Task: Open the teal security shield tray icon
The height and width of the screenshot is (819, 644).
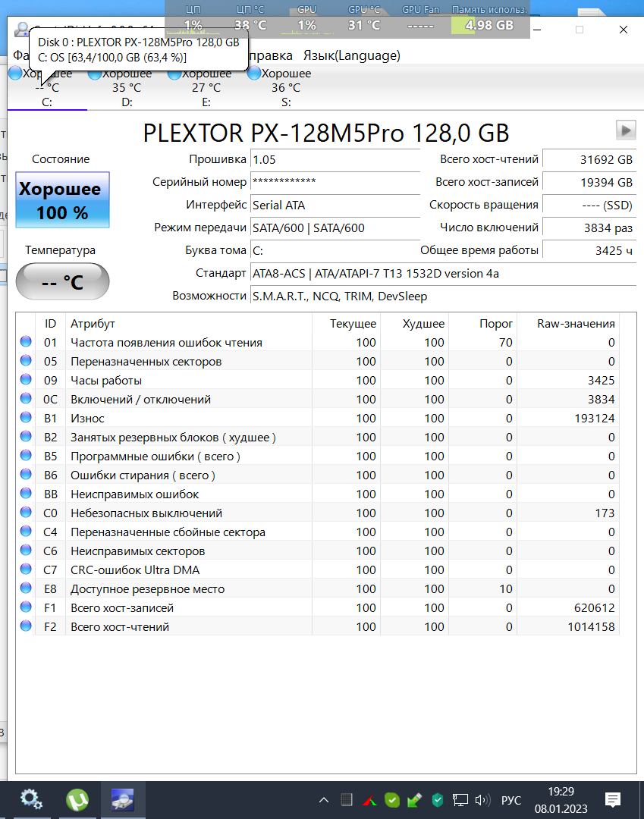Action: (438, 800)
